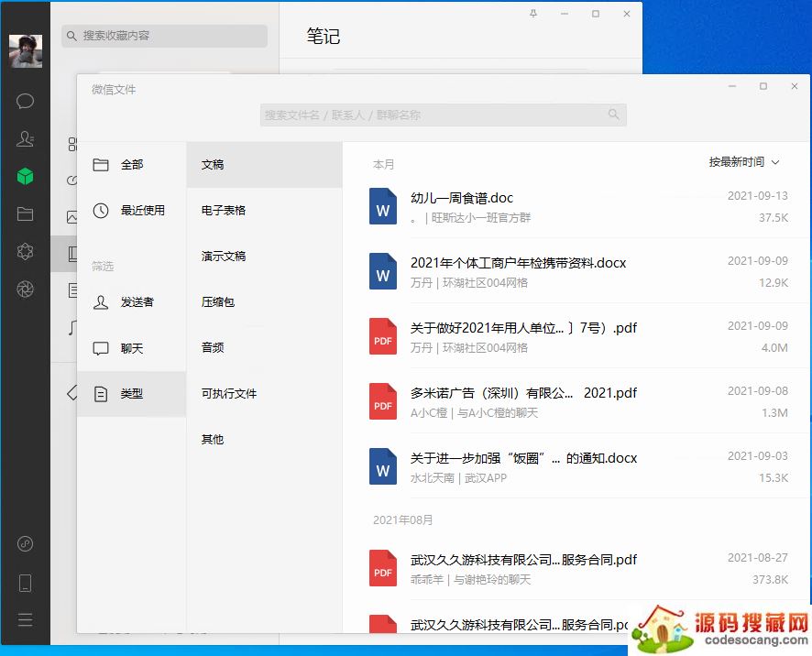This screenshot has width=812, height=656.
Task: Choose the 其他 file type
Action: tap(264, 439)
